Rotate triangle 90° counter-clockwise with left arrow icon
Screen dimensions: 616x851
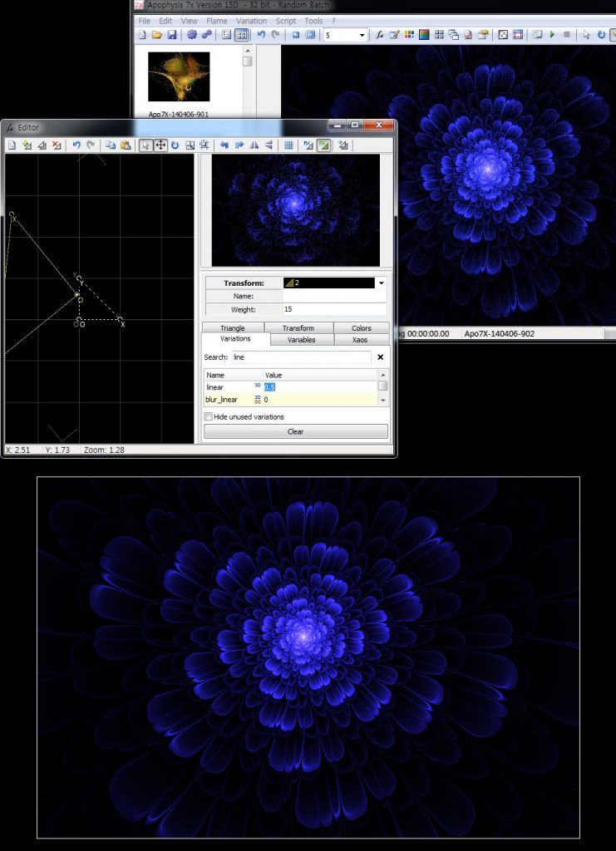coord(224,145)
